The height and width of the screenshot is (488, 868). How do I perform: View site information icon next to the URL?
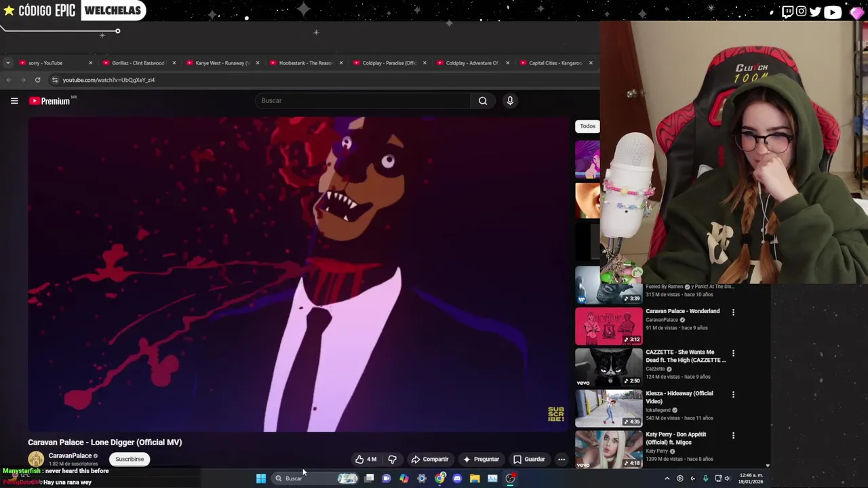[55, 80]
